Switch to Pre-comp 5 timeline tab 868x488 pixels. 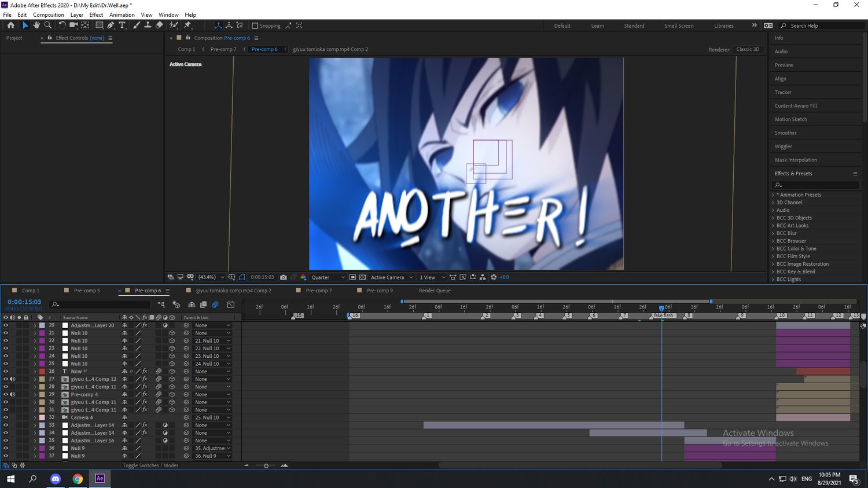86,291
